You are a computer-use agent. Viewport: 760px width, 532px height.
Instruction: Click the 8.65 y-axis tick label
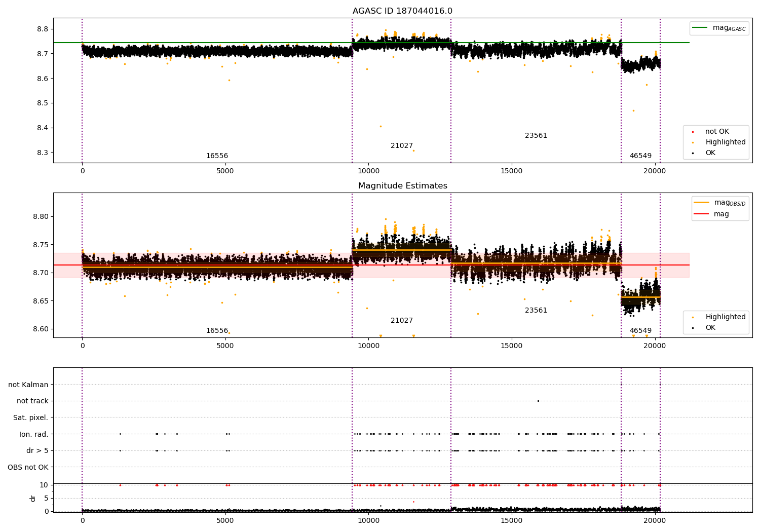(41, 301)
